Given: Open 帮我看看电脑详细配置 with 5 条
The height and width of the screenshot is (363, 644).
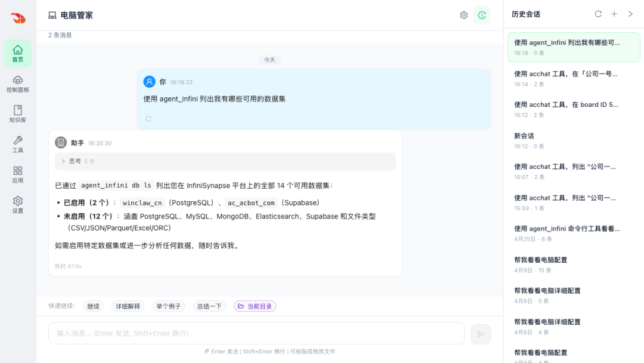Looking at the screenshot, I should click(x=574, y=296).
